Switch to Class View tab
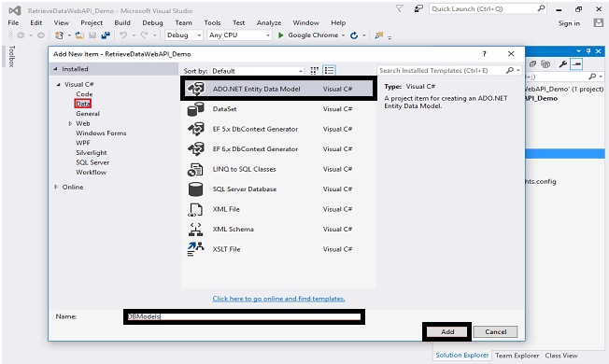Screen dimensions: 609x364 (x=561, y=356)
